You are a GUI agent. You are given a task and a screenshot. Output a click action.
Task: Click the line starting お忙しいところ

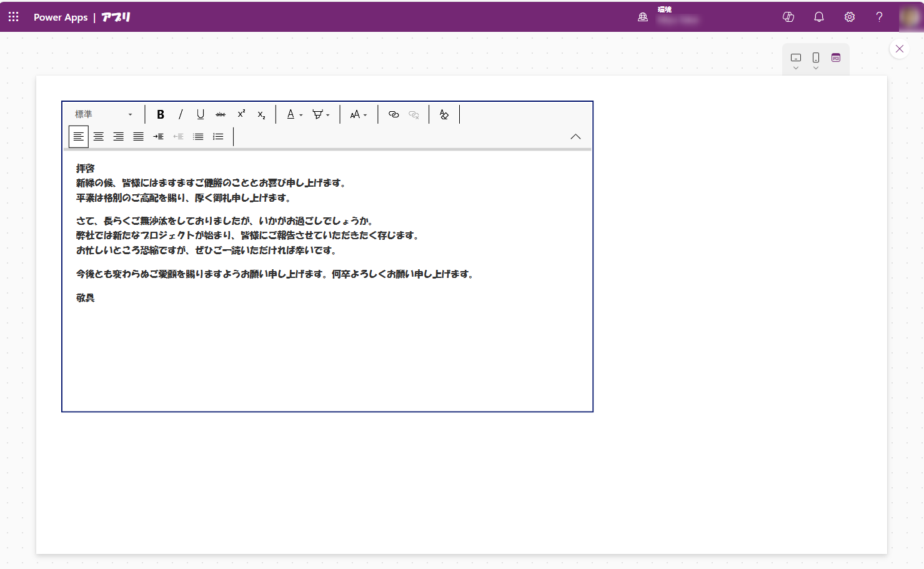tap(207, 250)
